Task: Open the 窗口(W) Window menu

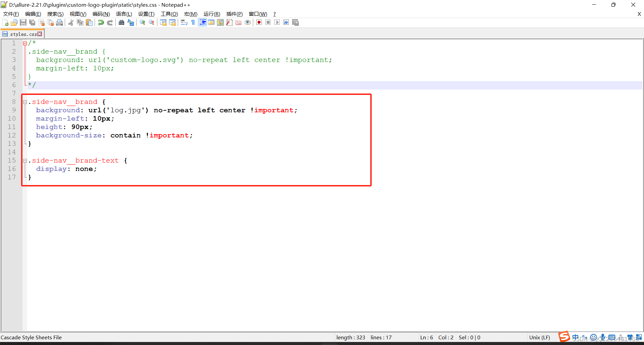Action: pos(258,14)
